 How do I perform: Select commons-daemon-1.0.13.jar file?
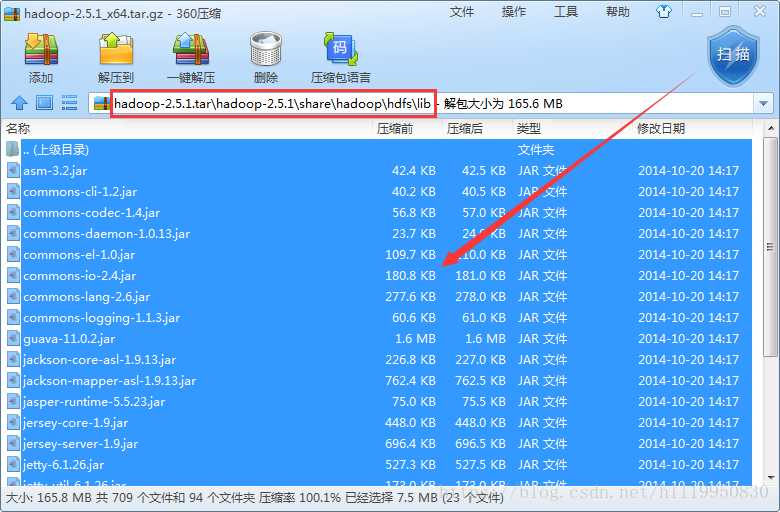(x=379, y=233)
